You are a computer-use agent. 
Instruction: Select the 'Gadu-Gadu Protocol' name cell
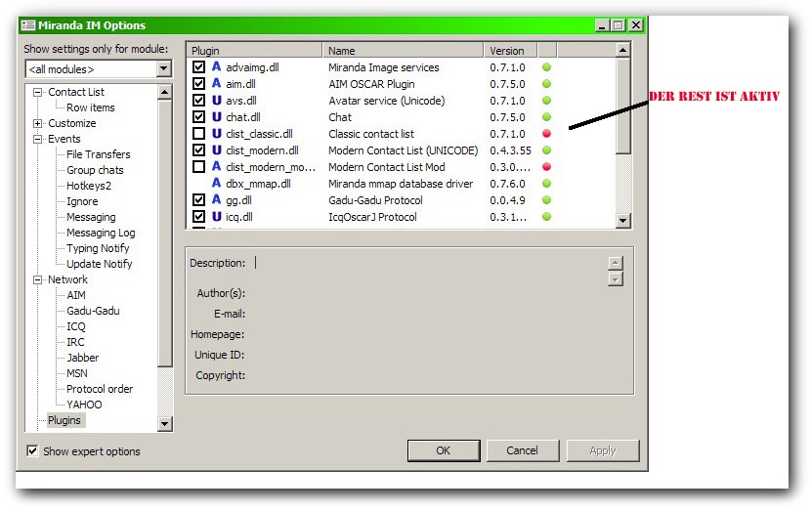(x=375, y=200)
